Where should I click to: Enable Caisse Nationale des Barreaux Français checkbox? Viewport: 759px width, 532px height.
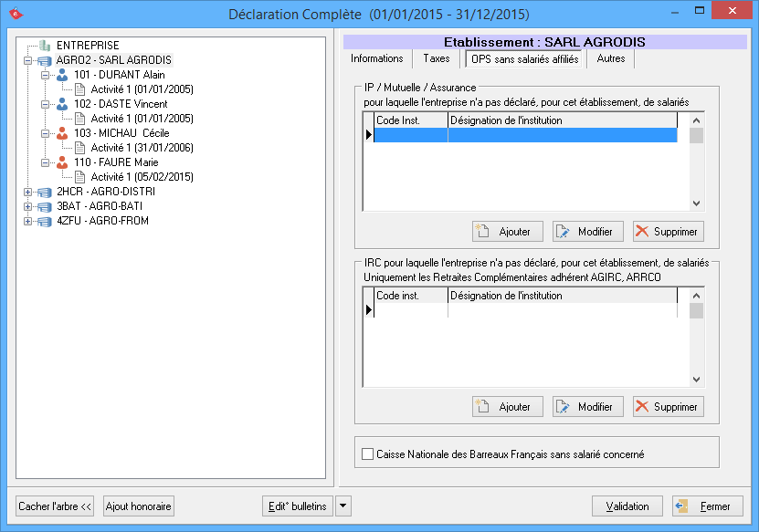coord(368,454)
